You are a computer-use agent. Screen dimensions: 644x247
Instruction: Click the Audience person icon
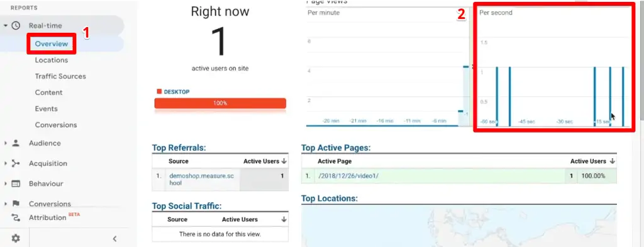tap(16, 143)
